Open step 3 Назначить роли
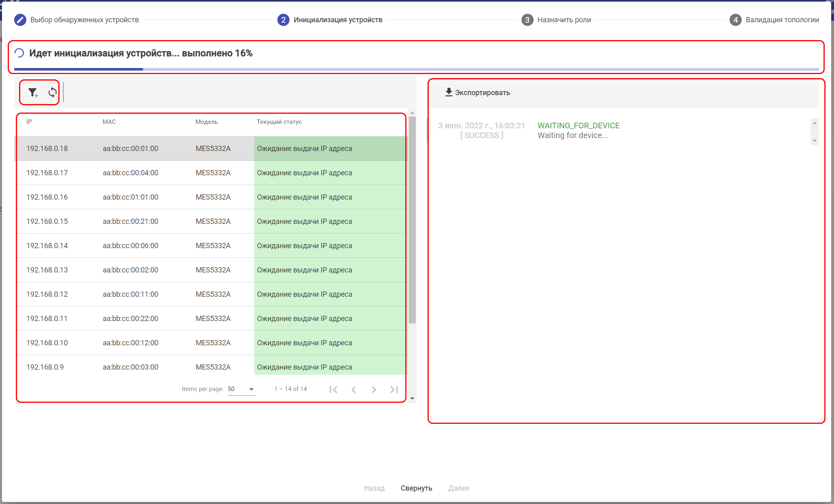This screenshot has height=504, width=834. (x=564, y=20)
